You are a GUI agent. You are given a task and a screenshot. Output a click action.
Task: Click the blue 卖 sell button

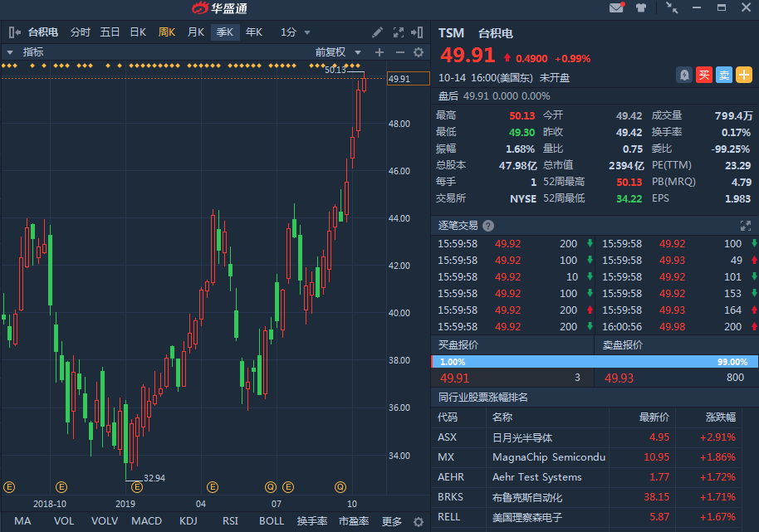tap(724, 75)
